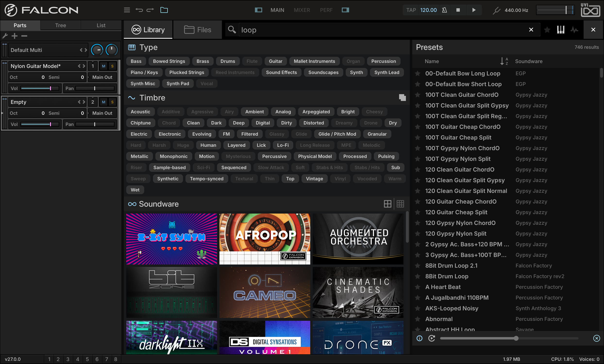Mute the Empty part 2
The image size is (604, 364).
[104, 102]
